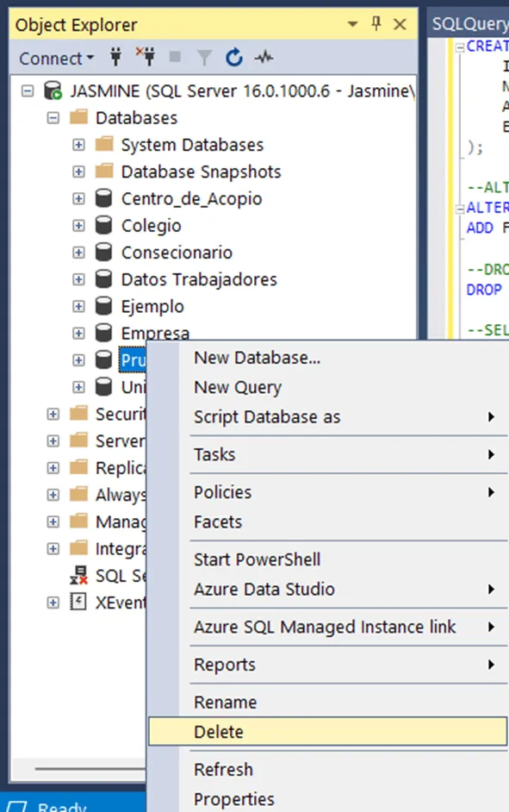
Task: Toggle auto-hide with the Object Explorer pin
Action: coord(376,24)
